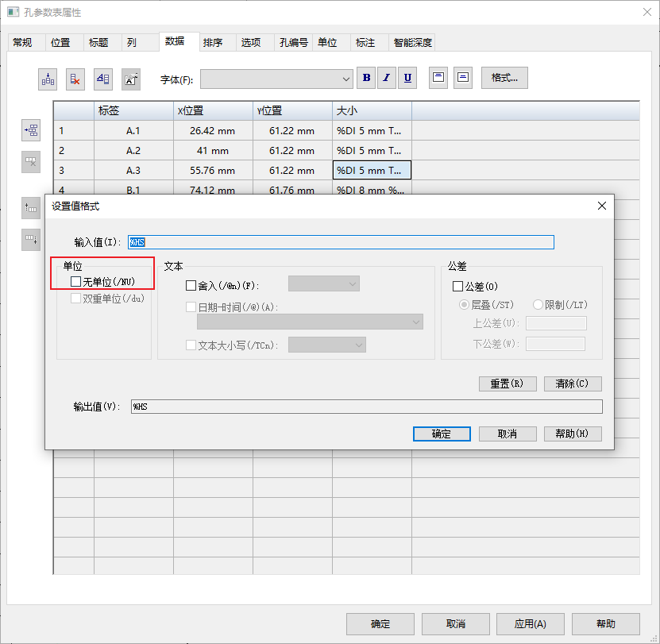Check the 舍入(/@n) rounding option

point(191,286)
